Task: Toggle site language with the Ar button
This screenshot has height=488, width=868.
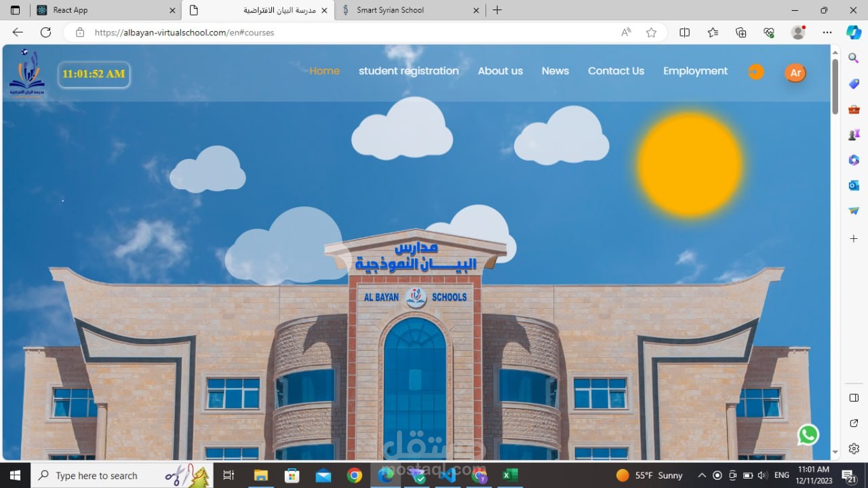Action: pos(795,73)
